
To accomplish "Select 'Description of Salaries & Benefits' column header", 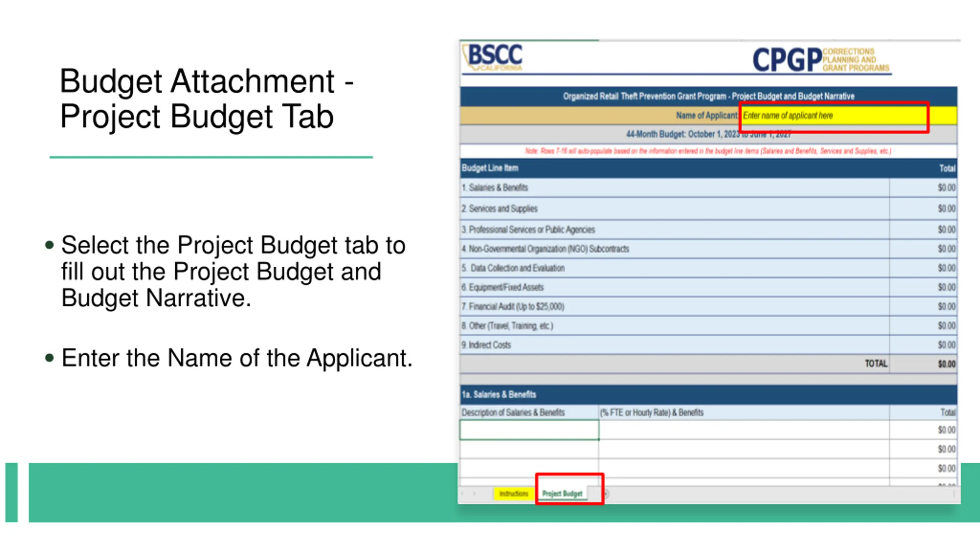I will pos(529,412).
